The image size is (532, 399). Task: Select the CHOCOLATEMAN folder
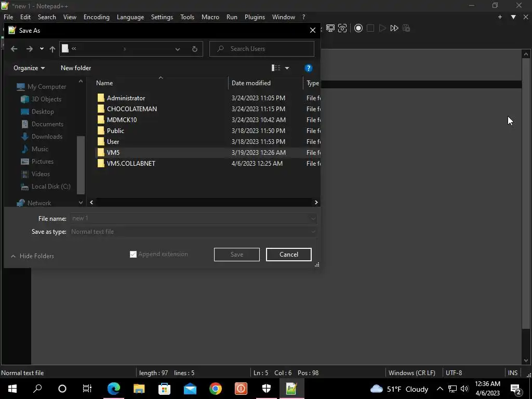pyautogui.click(x=132, y=109)
